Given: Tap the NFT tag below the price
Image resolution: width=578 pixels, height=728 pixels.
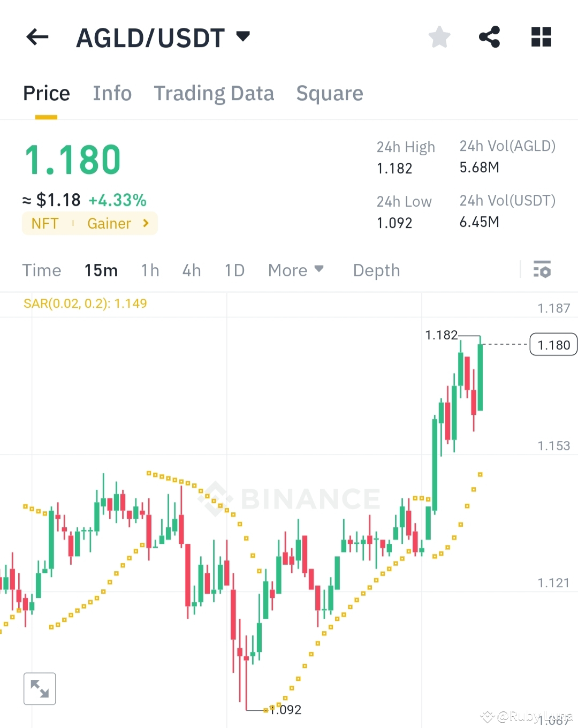Looking at the screenshot, I should (x=45, y=223).
